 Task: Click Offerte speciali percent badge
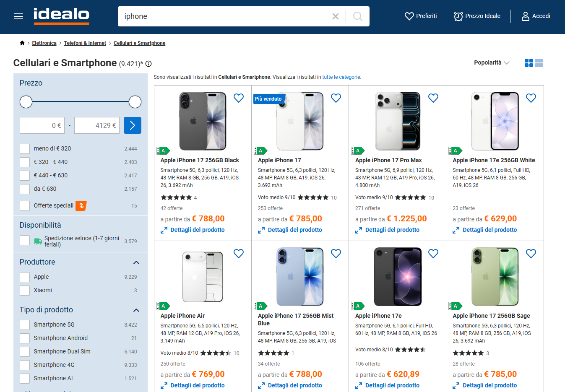tap(81, 205)
